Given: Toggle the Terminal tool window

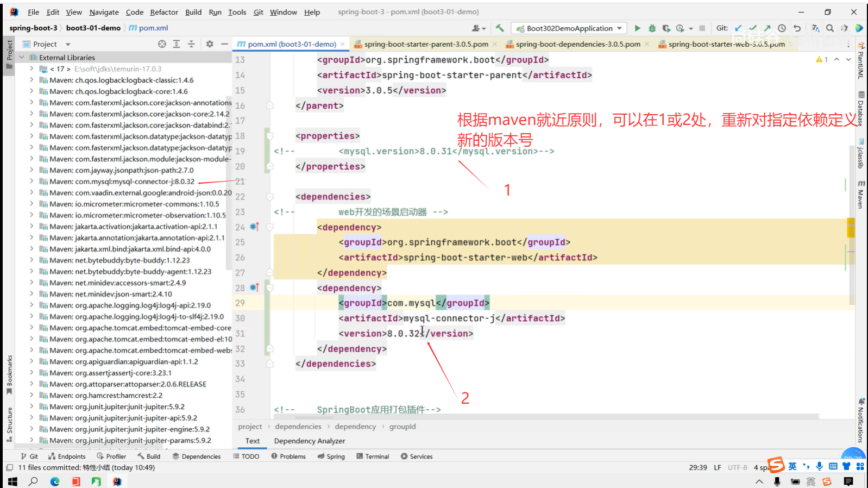Looking at the screenshot, I should tap(373, 456).
